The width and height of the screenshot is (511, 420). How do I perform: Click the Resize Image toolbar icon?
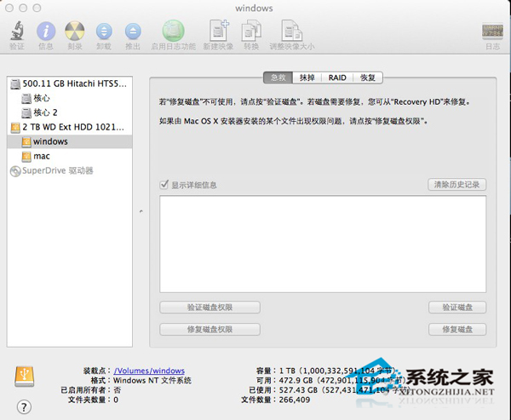click(291, 31)
